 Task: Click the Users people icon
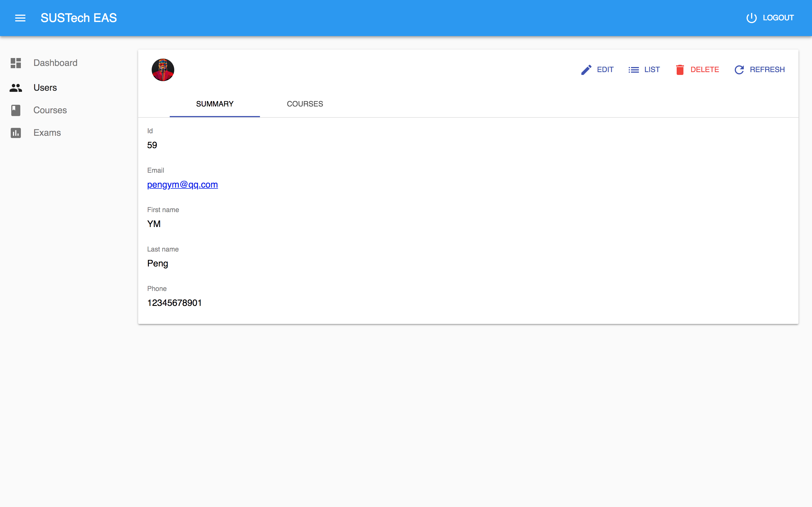pyautogui.click(x=16, y=88)
